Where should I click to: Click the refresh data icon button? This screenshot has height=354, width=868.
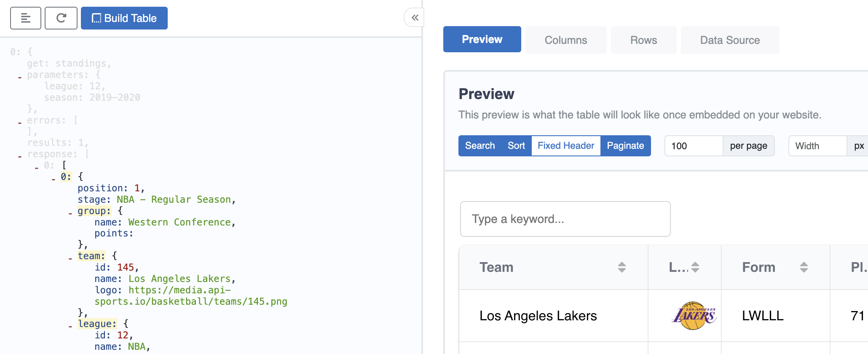coord(61,18)
